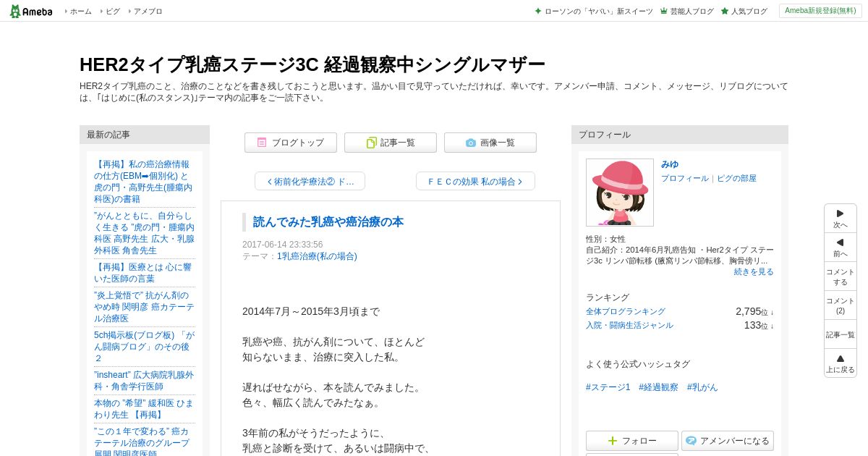Open recent post 本物の希望 緩和医 ひまわり先生

tap(144, 409)
